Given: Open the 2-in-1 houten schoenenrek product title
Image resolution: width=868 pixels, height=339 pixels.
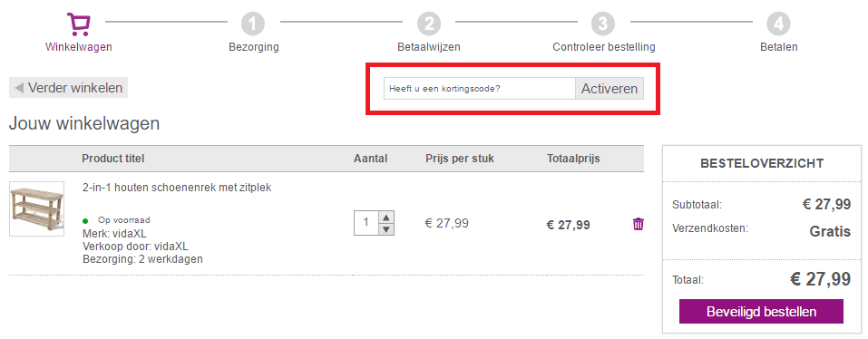Looking at the screenshot, I should [x=177, y=188].
